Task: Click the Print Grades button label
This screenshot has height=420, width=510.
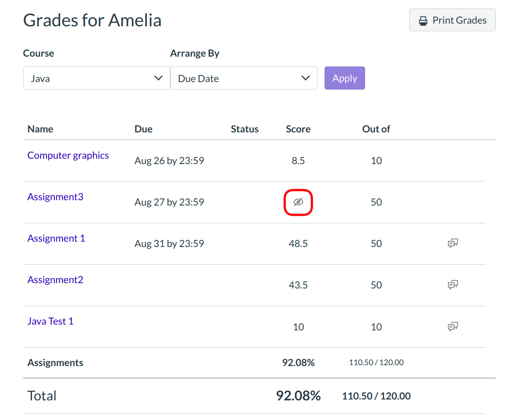Action: pos(459,21)
